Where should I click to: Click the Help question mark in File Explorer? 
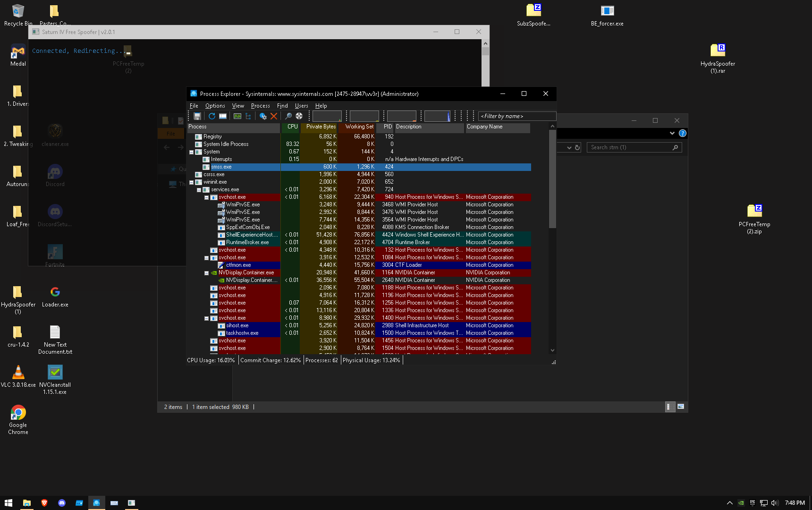682,134
